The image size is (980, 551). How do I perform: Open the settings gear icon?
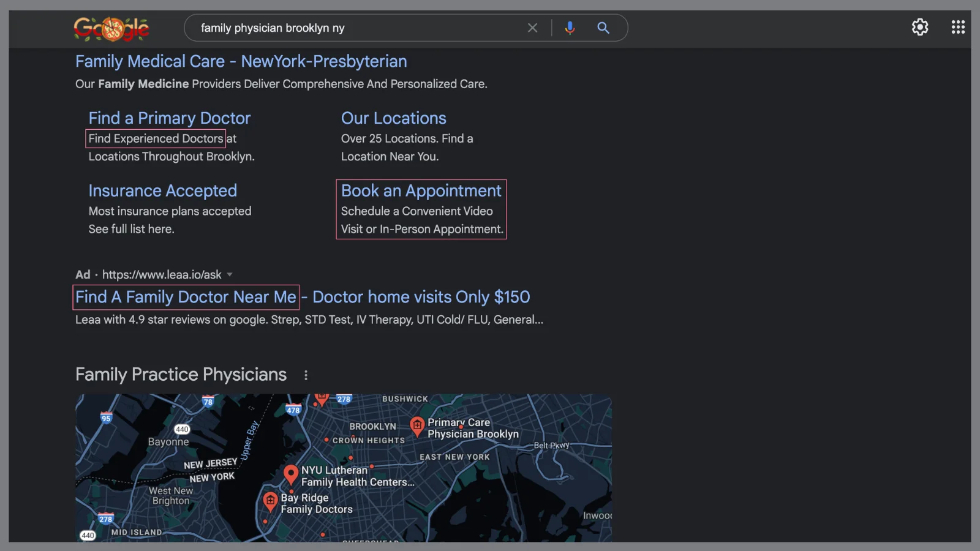[920, 27]
